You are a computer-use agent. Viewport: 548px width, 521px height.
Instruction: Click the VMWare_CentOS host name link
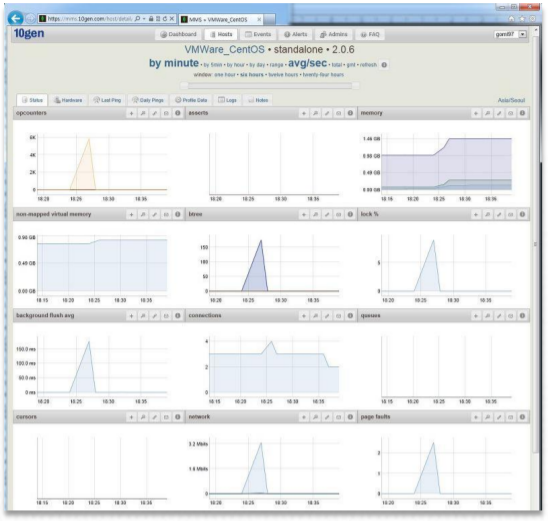coord(224,50)
